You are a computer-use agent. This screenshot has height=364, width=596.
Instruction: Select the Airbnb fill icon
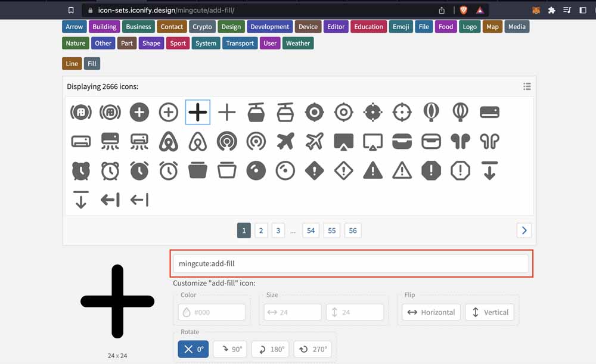(x=169, y=142)
